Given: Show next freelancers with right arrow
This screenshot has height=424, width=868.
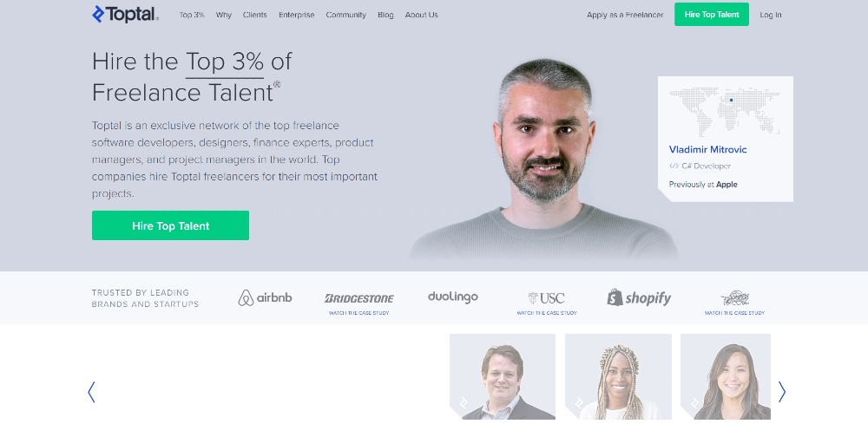Looking at the screenshot, I should 782,392.
